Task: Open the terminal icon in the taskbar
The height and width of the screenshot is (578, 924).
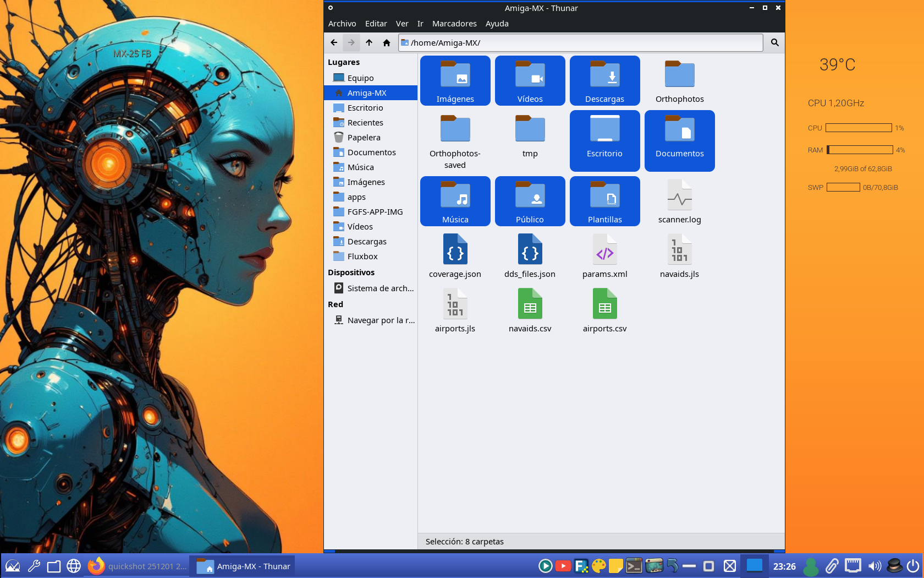Action: pos(634,566)
